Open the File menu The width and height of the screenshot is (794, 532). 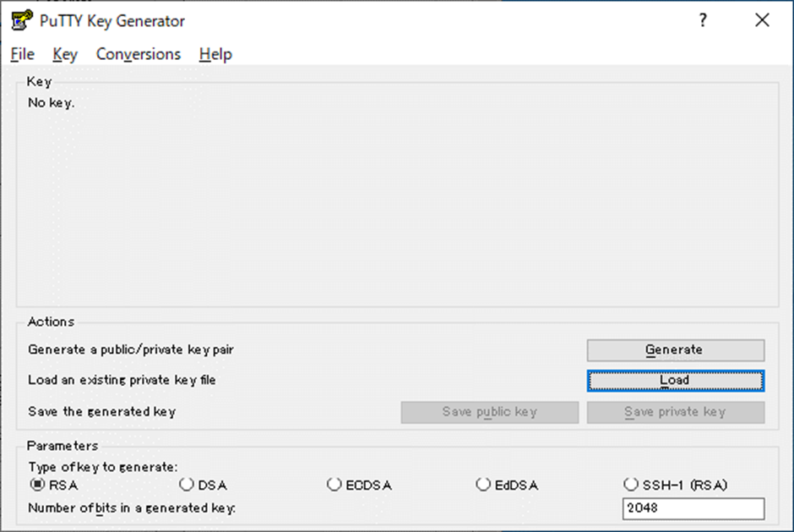(22, 54)
